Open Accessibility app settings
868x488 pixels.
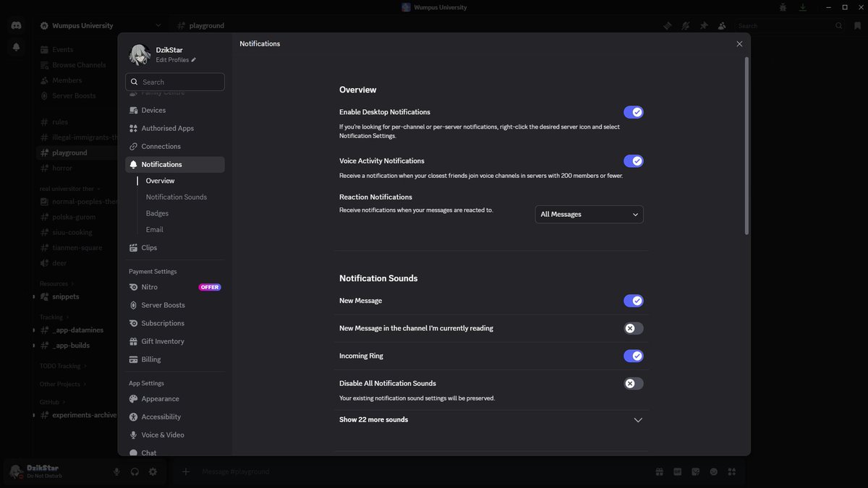(x=174, y=416)
